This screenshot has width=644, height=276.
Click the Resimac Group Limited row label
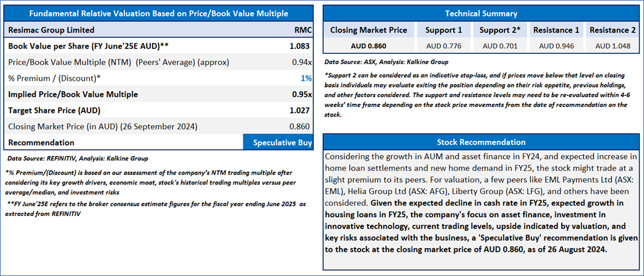tap(51, 30)
